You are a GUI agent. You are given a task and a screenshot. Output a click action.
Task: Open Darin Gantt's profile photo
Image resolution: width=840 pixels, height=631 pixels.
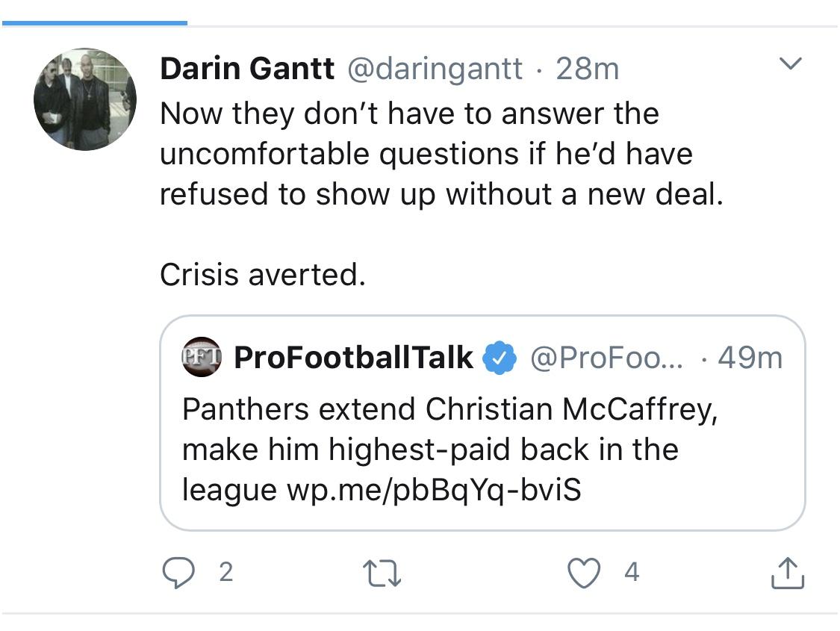(85, 99)
